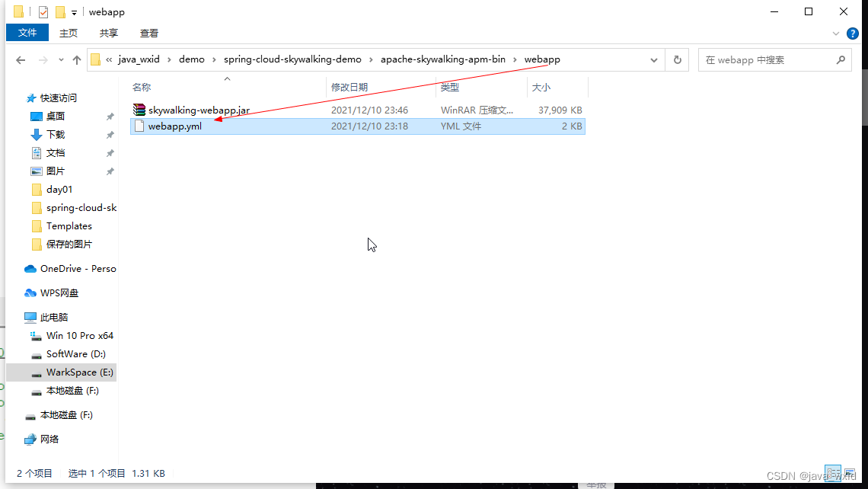Click the 此电脑 computer icon
Screen dimensions: 868x489
coord(30,318)
